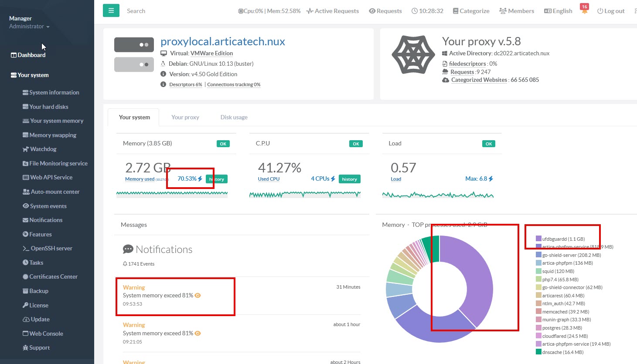Click the CPU history button
The width and height of the screenshot is (637, 364).
[x=349, y=179]
